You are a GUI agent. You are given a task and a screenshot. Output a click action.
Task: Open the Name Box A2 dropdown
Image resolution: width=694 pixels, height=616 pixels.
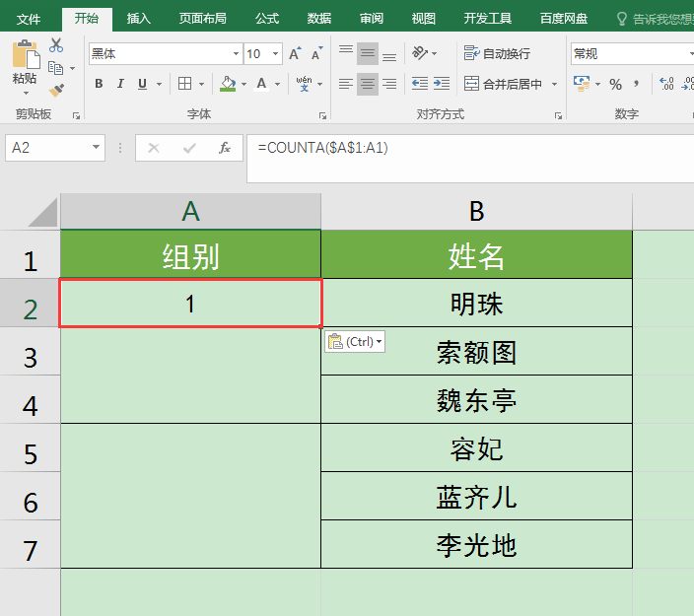pyautogui.click(x=96, y=148)
